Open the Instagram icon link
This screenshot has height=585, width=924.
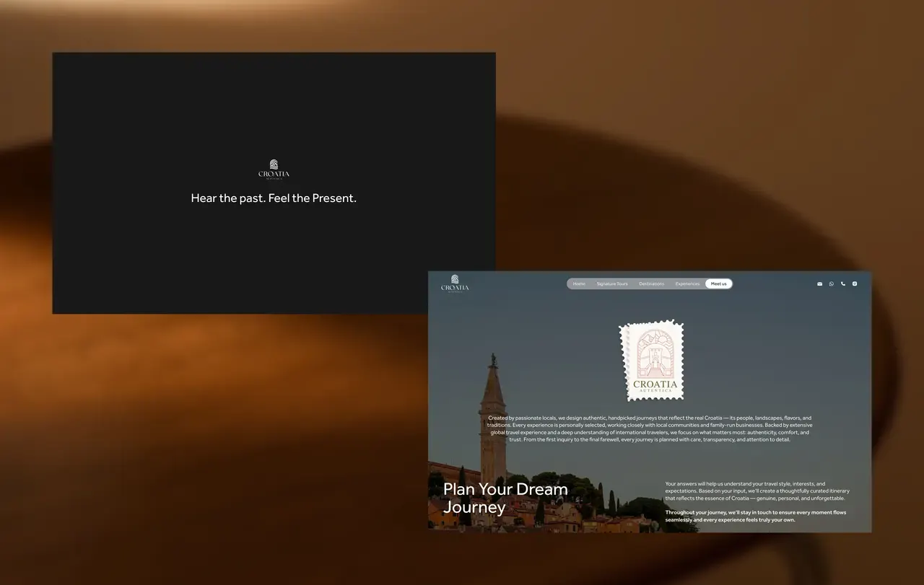click(x=855, y=284)
